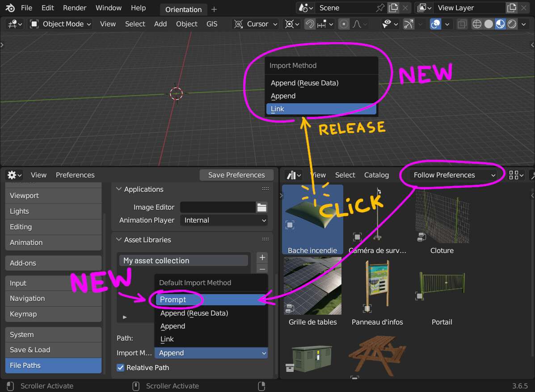
Task: Expand the 3D viewport left toolbar arrow
Action: [x=2, y=45]
